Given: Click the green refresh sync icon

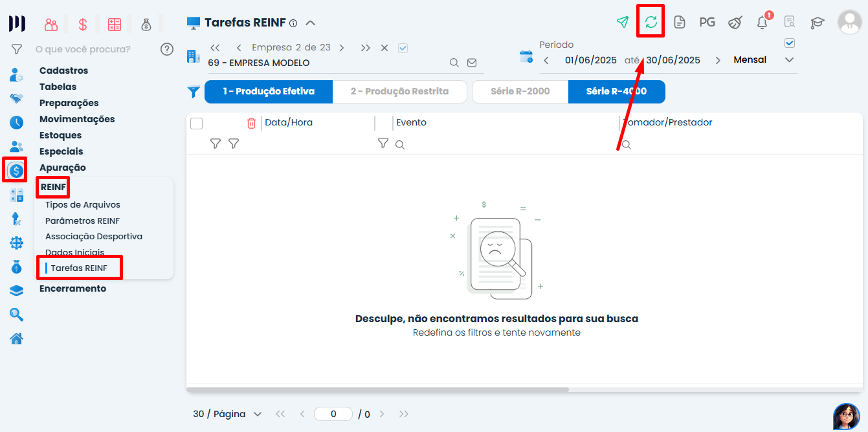Looking at the screenshot, I should click(x=651, y=23).
